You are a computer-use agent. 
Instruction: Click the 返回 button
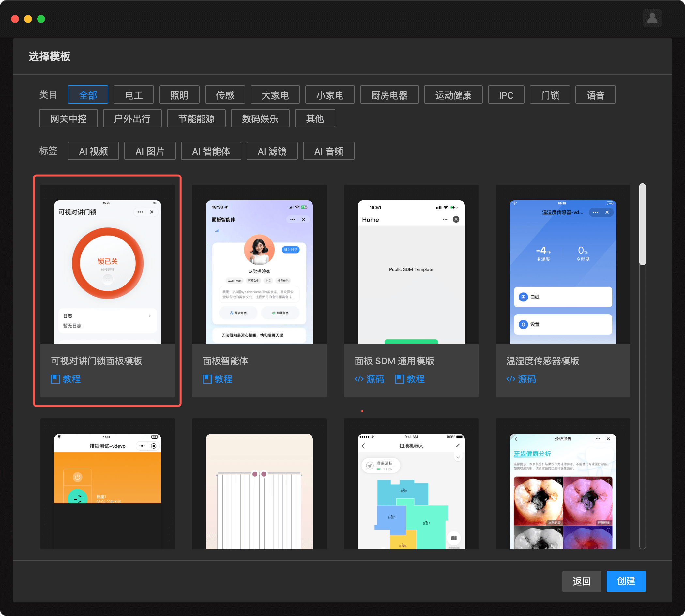click(582, 581)
